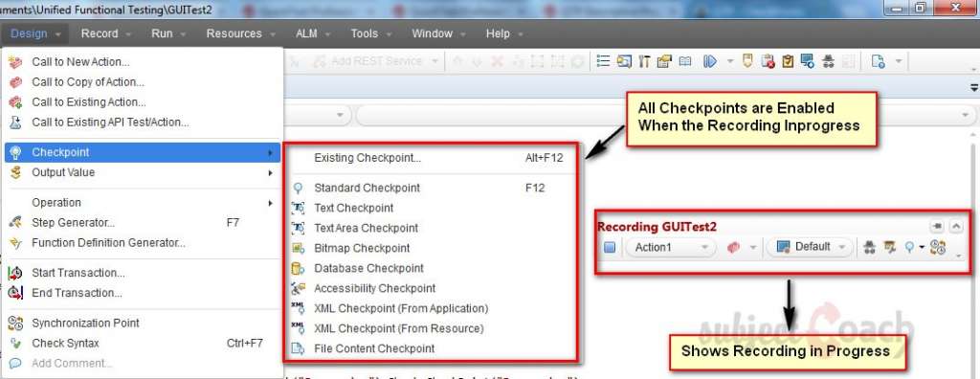The width and height of the screenshot is (980, 379).
Task: Click the clipboard checkmark icon in toolbar
Action: [x=788, y=61]
